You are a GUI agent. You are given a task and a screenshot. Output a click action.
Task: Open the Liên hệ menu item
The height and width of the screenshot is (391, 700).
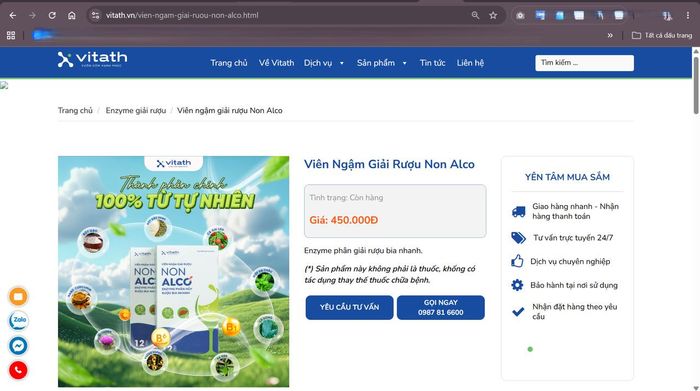click(x=470, y=63)
